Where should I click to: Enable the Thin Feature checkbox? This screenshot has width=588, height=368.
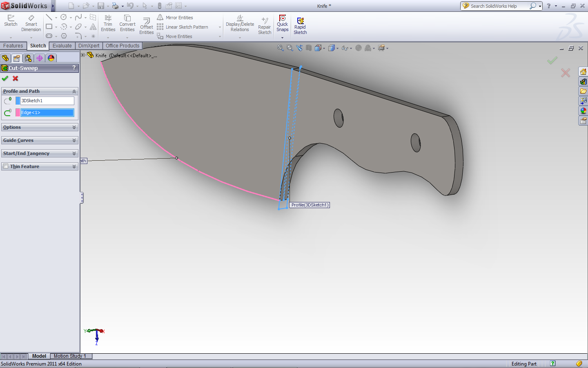point(6,166)
